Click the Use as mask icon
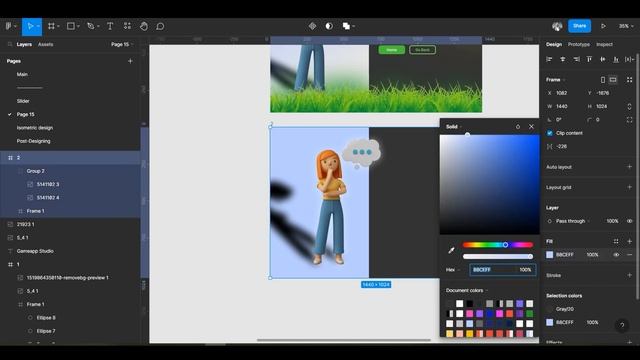The width and height of the screenshot is (640, 360). pos(329,26)
